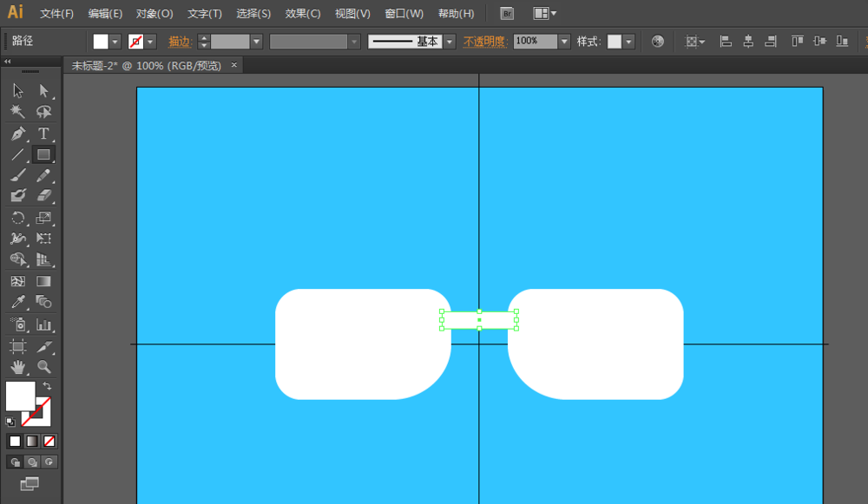Open the opacity 100% dropdown arrow
This screenshot has height=504, width=868.
coord(564,42)
